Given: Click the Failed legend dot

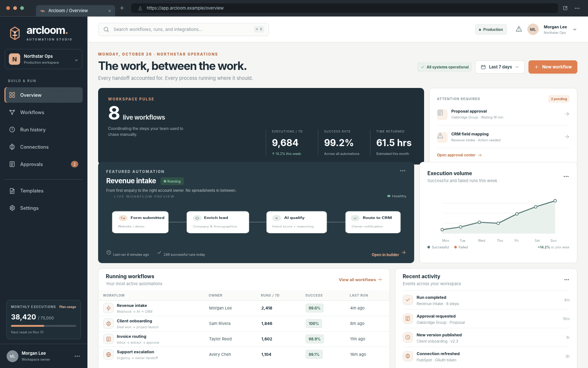Looking at the screenshot, I should pos(455,247).
